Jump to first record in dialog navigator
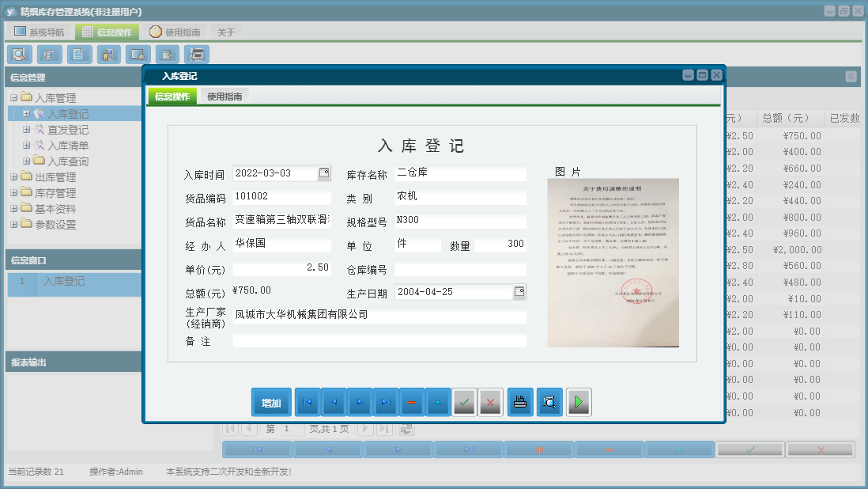 click(x=307, y=403)
